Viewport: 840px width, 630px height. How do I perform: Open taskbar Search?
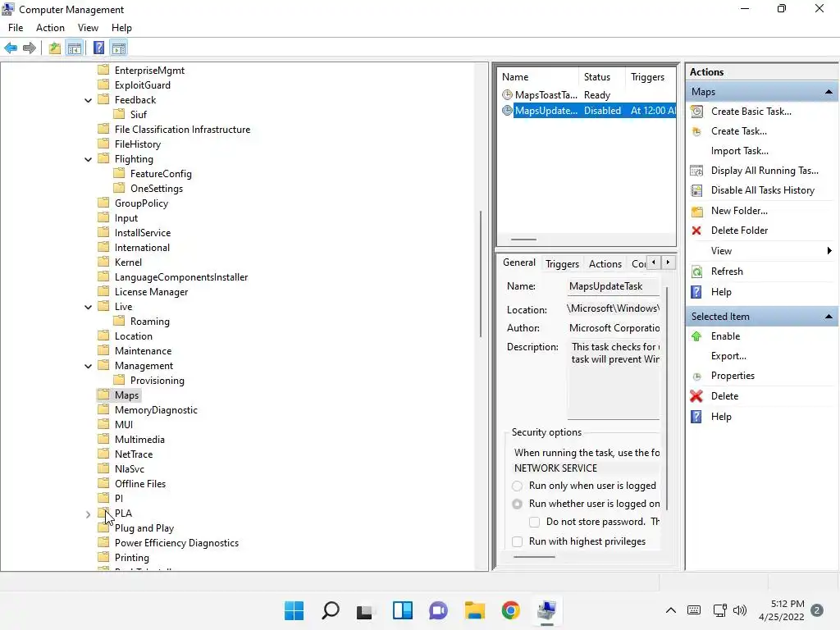point(330,610)
